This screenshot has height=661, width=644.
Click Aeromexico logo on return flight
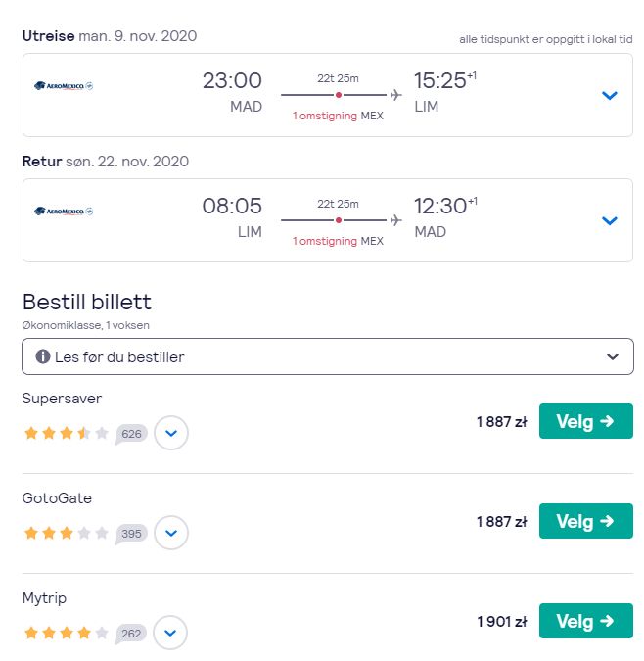[64, 212]
